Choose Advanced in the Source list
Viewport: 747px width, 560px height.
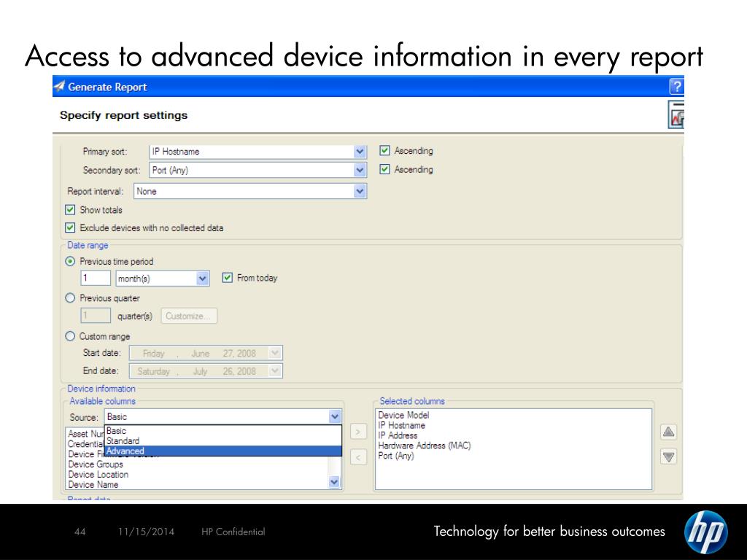(223, 451)
